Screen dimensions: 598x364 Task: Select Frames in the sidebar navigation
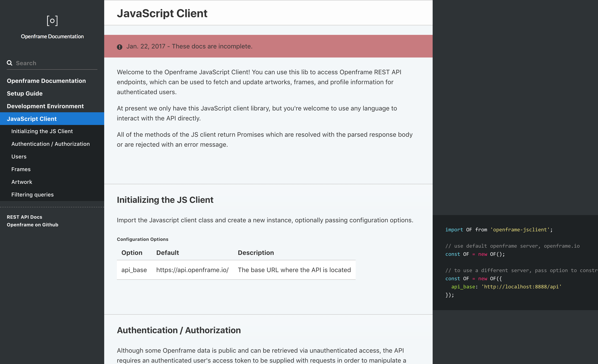(x=21, y=169)
